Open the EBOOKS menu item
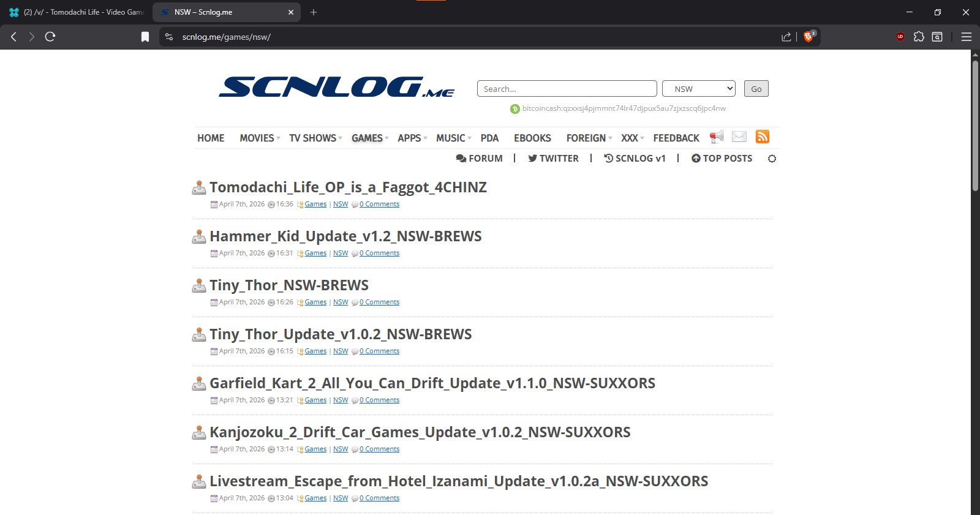 [x=532, y=138]
